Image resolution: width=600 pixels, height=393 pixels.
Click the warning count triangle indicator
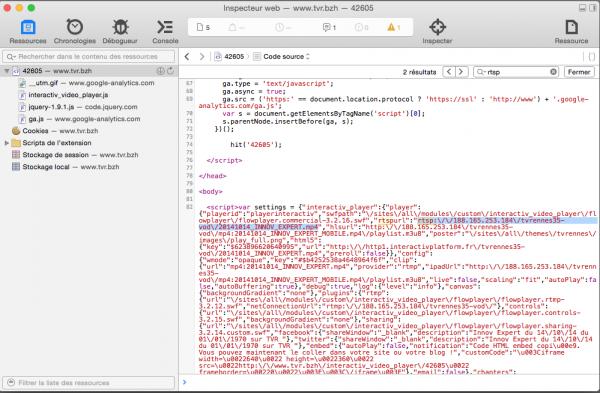pos(394,28)
